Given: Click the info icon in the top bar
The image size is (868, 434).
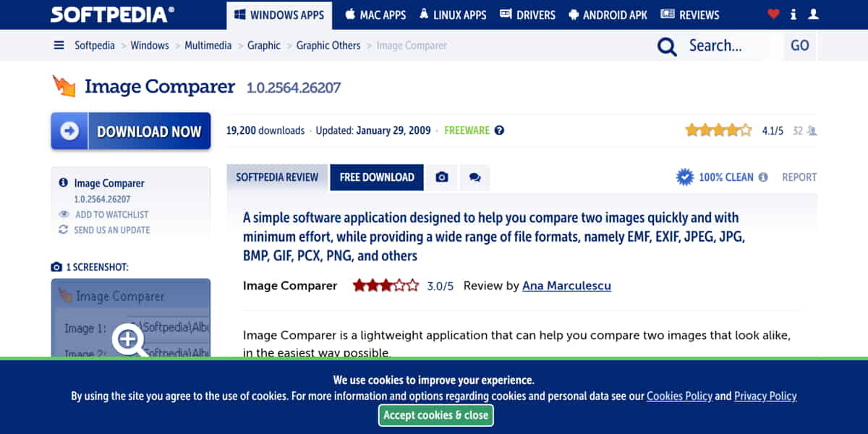Looking at the screenshot, I should pos(793,14).
